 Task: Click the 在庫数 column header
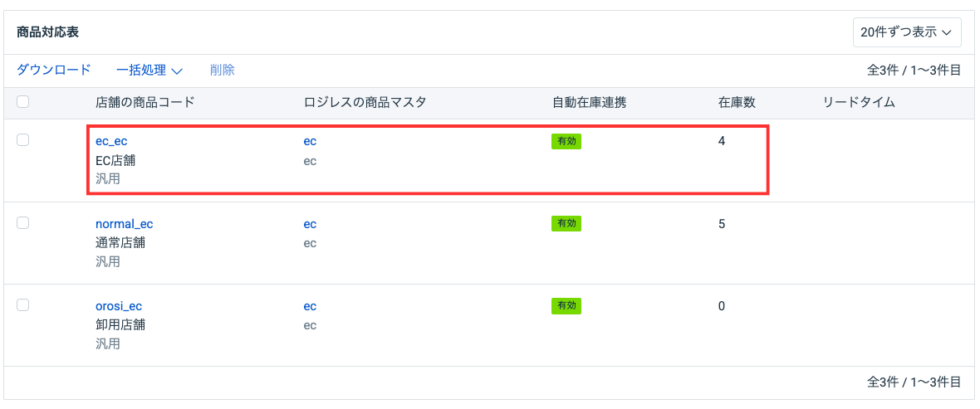click(737, 103)
